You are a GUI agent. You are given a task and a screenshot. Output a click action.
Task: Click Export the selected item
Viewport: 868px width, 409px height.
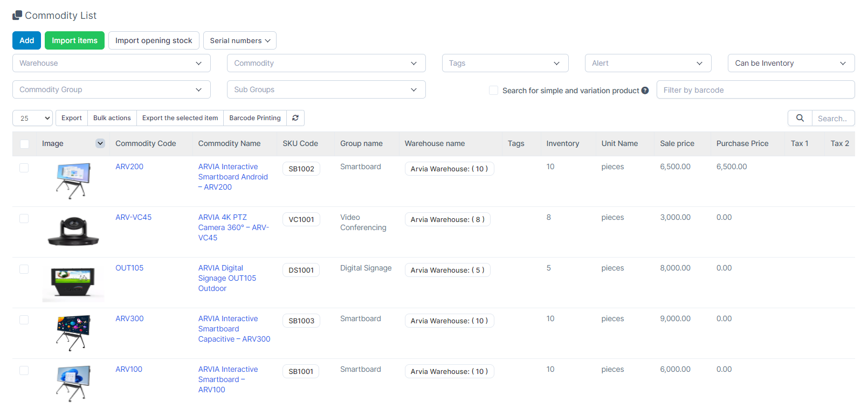[180, 118]
